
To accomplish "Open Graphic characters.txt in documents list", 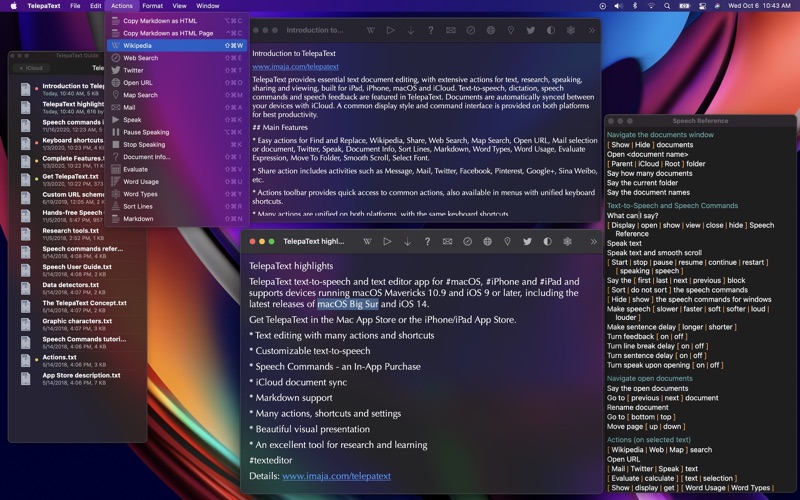I will click(x=77, y=324).
